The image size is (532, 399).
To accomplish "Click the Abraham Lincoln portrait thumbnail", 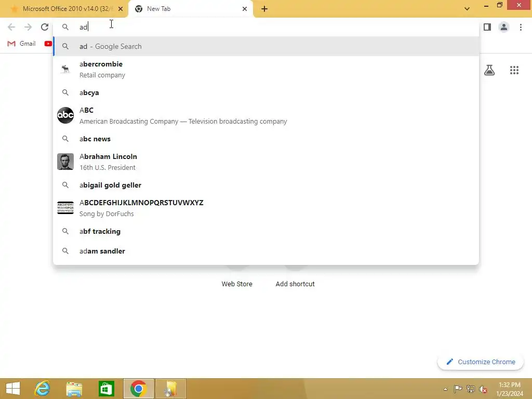I will click(x=65, y=162).
